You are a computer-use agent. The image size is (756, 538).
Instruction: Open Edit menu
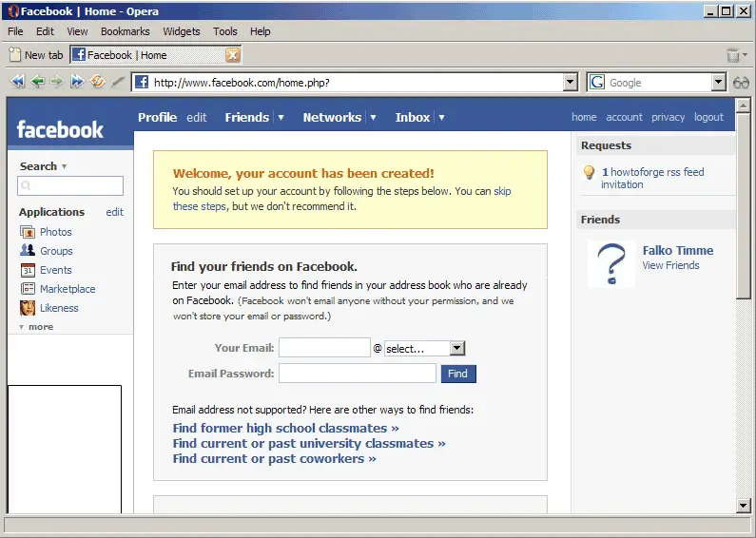[45, 31]
